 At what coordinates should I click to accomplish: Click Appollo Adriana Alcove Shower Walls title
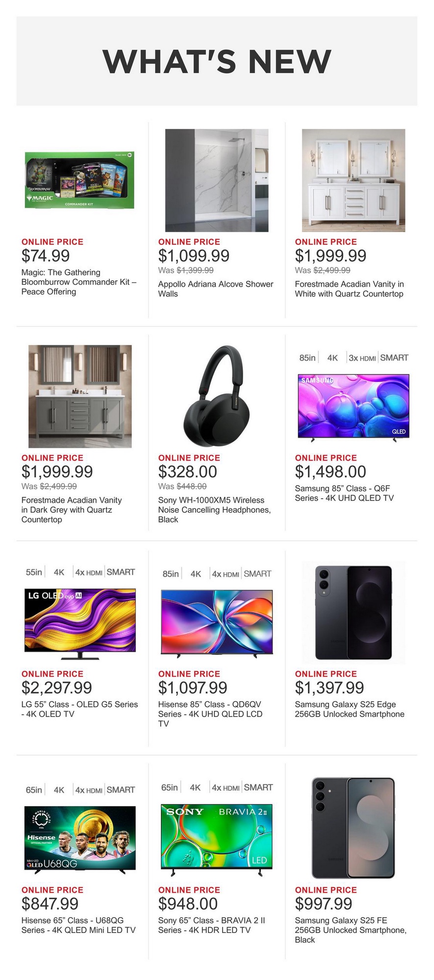215,289
